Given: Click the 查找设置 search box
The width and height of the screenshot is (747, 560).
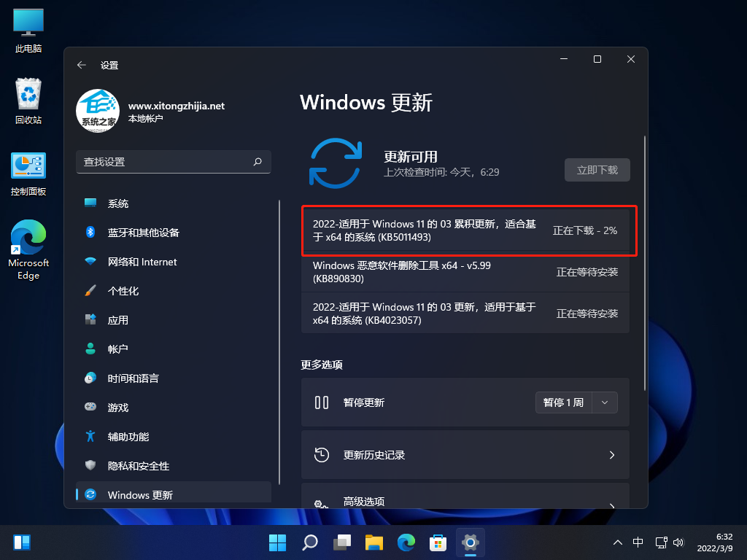Looking at the screenshot, I should [174, 162].
